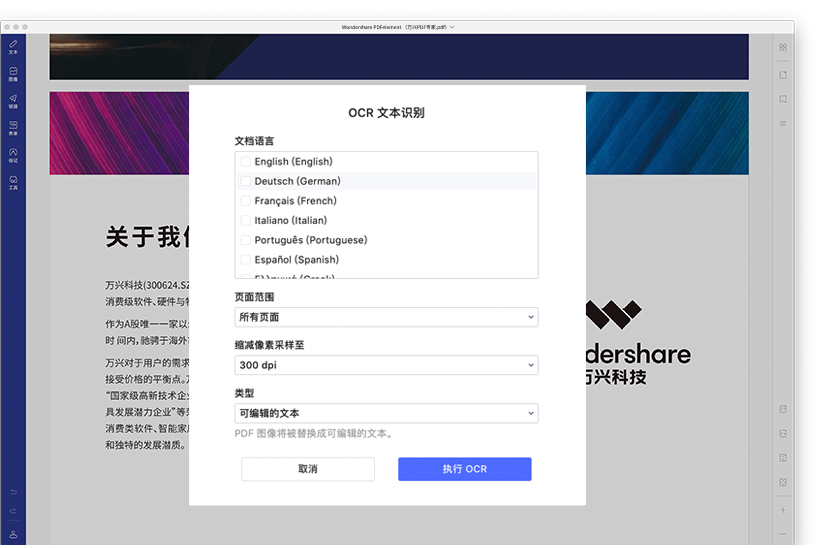
Task: Click the blue striped banner image in document
Action: point(667,133)
